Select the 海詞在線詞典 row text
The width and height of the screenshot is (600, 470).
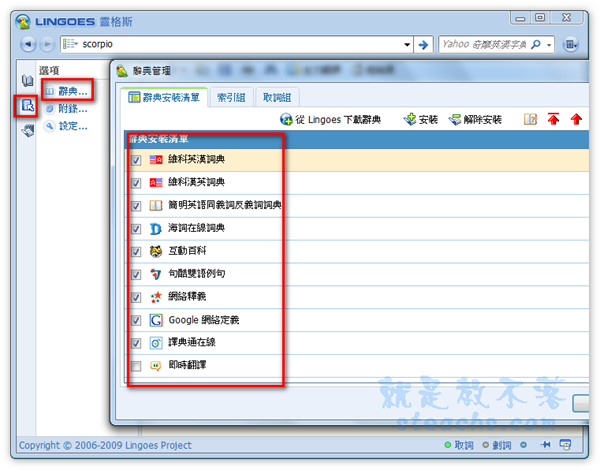coord(196,228)
